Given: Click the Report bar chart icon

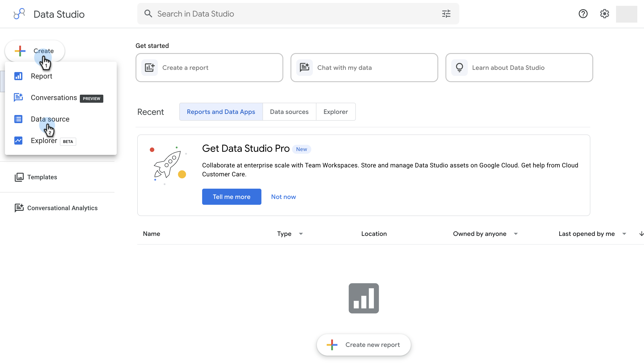Looking at the screenshot, I should pos(18,76).
